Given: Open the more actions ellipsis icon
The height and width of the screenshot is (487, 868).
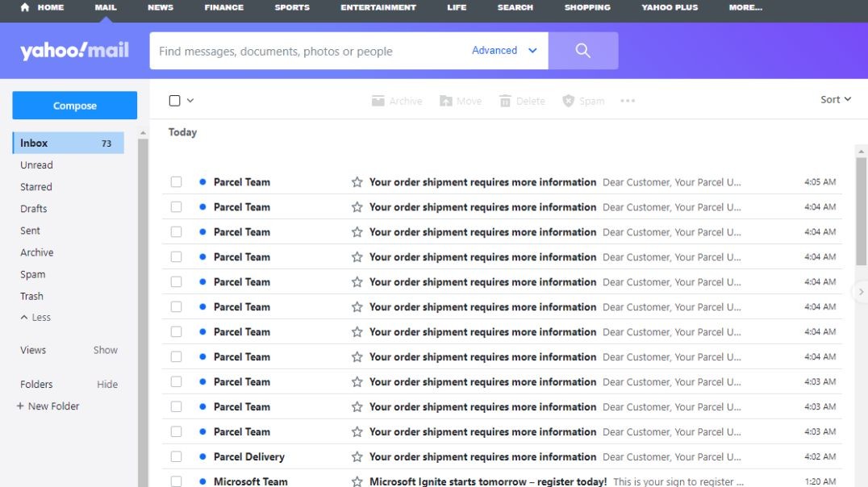Looking at the screenshot, I should point(628,100).
